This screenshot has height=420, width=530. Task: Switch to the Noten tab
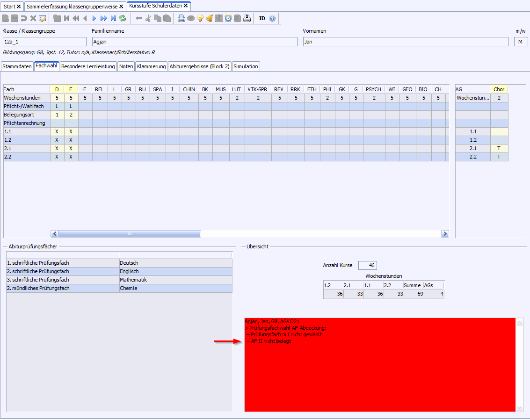click(126, 66)
